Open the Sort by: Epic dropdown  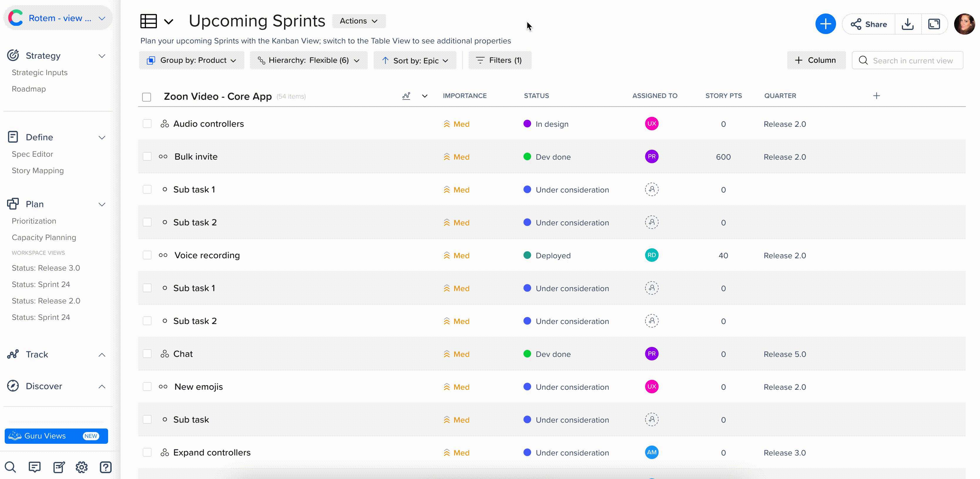(415, 60)
